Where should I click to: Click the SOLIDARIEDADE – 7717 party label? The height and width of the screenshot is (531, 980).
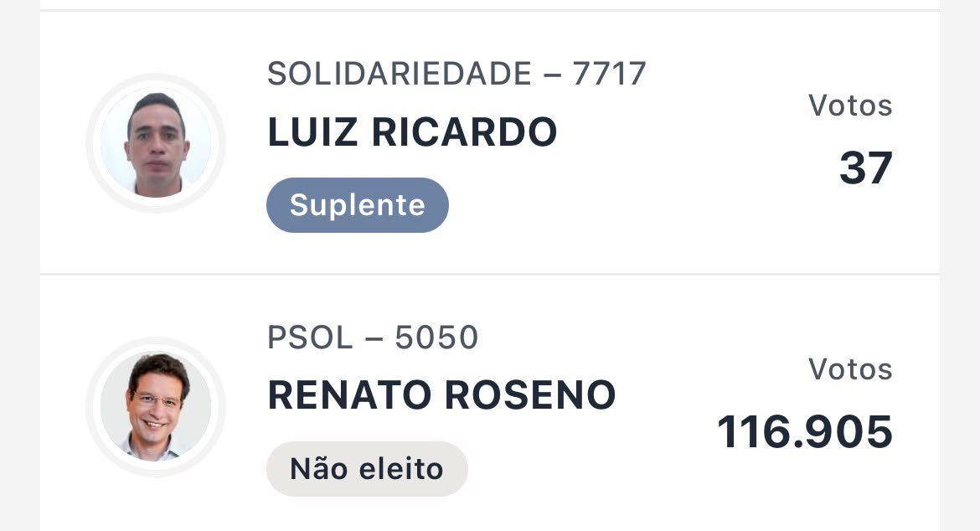456,74
